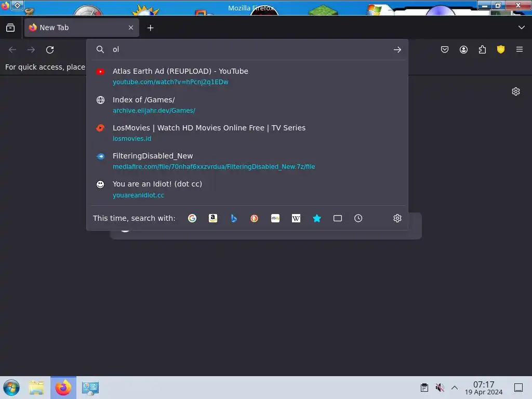
Task: Search this time with Amazon
Action: tap(213, 218)
